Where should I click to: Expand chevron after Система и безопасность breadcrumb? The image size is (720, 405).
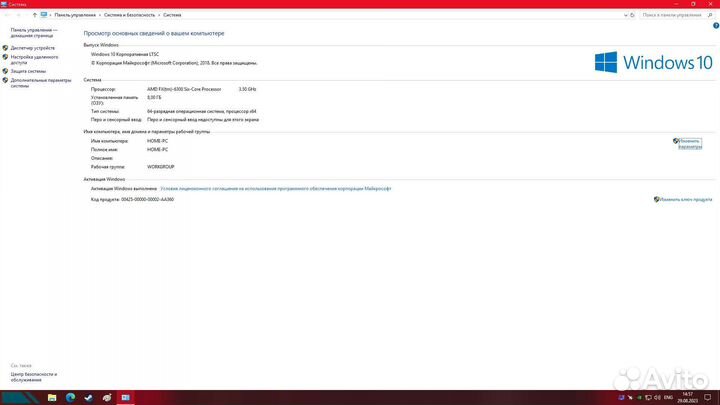click(x=159, y=15)
